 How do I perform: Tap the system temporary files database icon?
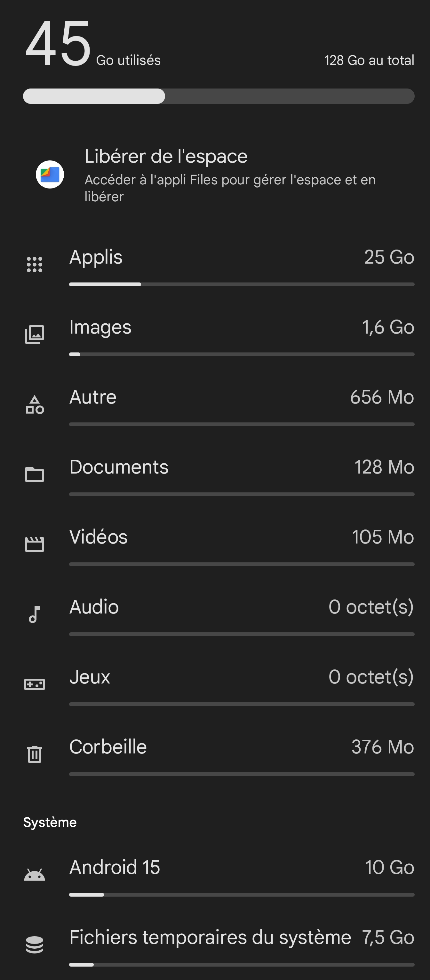[35, 945]
